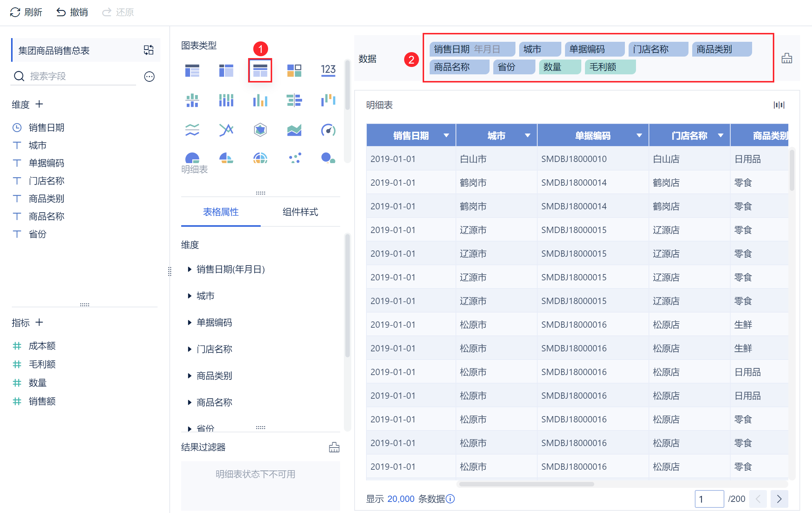The height and width of the screenshot is (513, 812).
Task: Select the stacked column chart icon
Action: click(226, 100)
